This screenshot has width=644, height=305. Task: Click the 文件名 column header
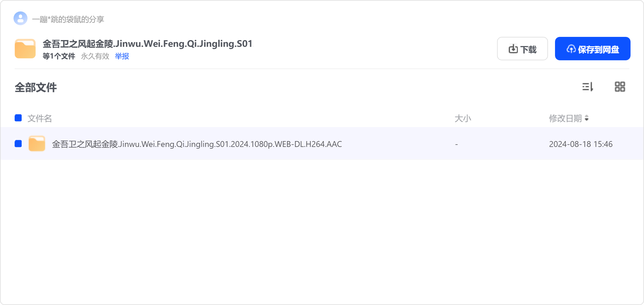click(x=40, y=119)
